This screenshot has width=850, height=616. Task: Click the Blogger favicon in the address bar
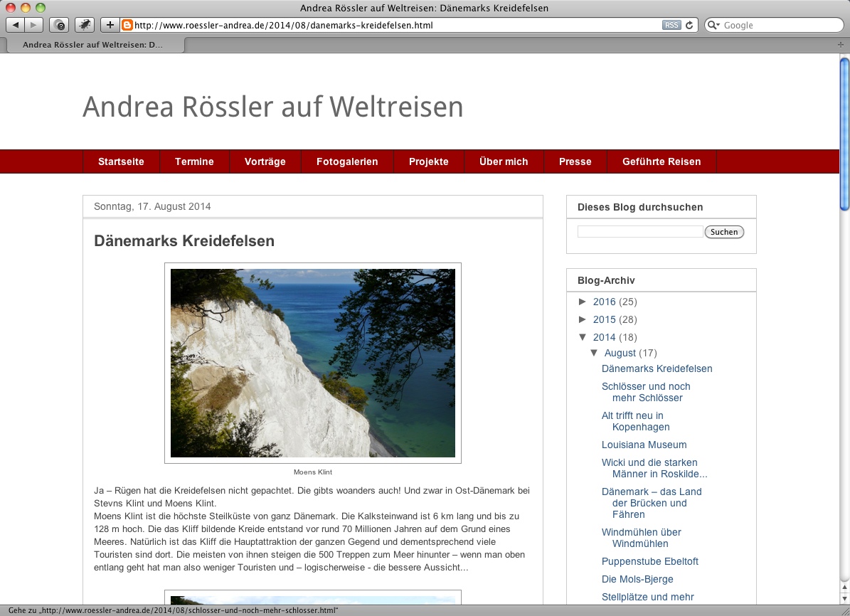click(x=127, y=24)
